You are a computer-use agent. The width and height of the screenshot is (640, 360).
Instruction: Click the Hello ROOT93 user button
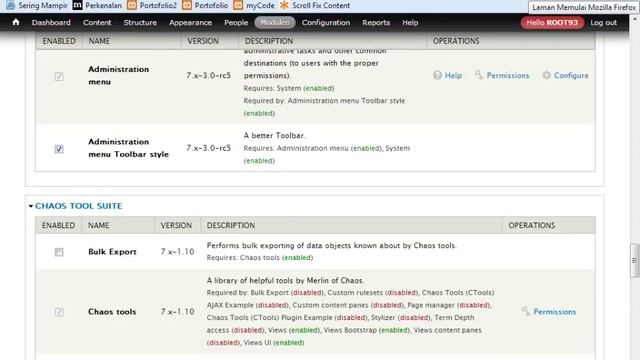click(x=552, y=22)
